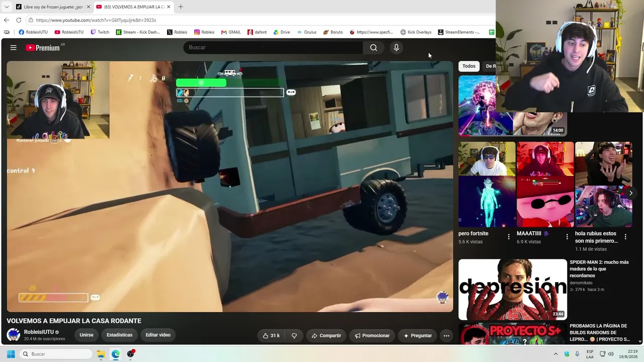Open the taskbar volume control
The height and width of the screenshot is (362, 644).
pos(611,354)
